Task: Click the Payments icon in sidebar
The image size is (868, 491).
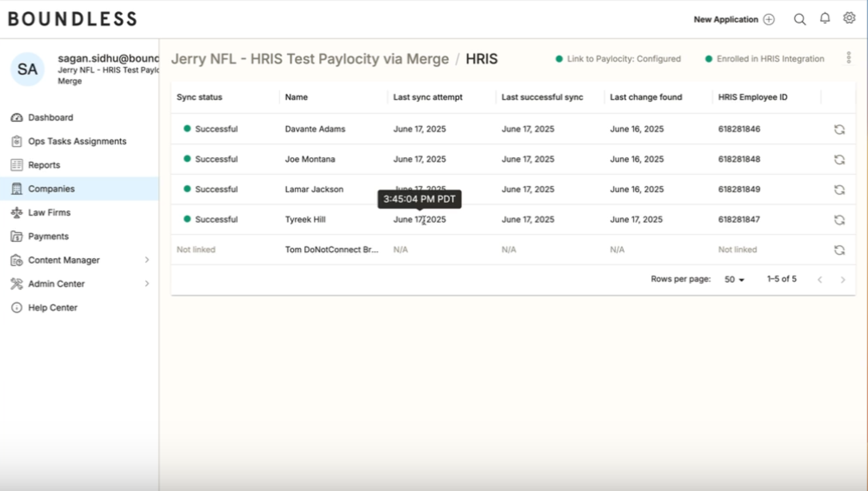Action: [x=17, y=236]
